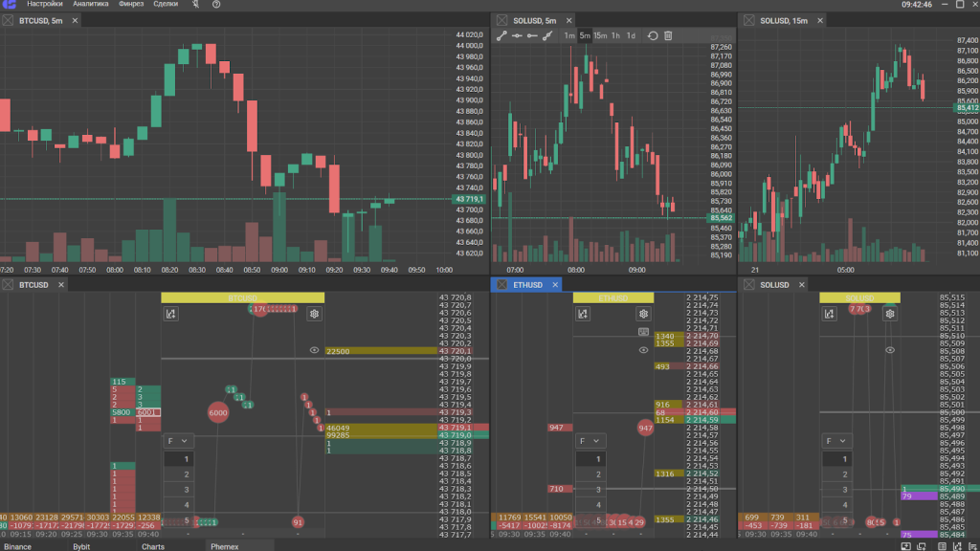Open the help question mark icon

[216, 4]
